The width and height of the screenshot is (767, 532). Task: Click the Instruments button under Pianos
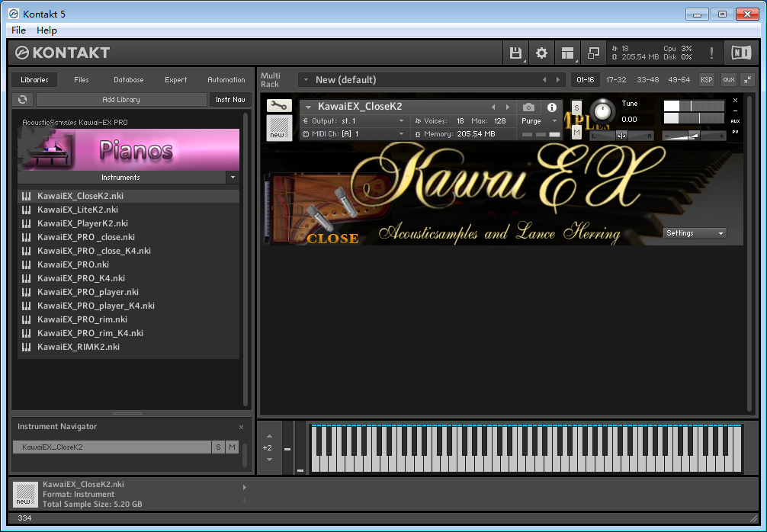point(120,178)
